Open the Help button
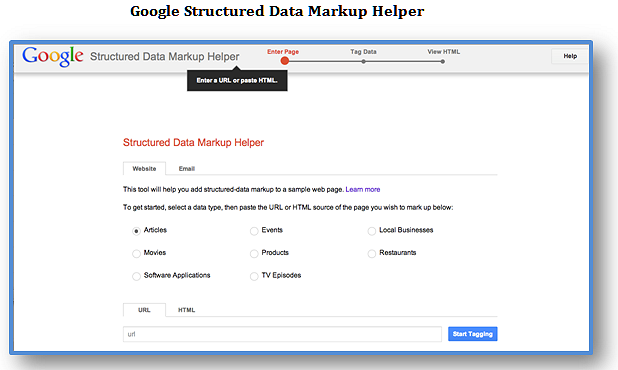The width and height of the screenshot is (618, 370). tap(570, 56)
